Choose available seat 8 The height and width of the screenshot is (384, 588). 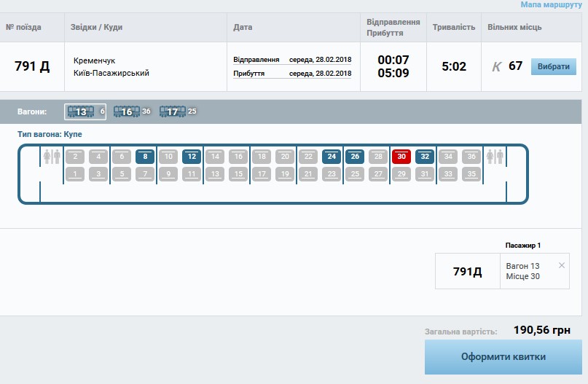tap(145, 157)
